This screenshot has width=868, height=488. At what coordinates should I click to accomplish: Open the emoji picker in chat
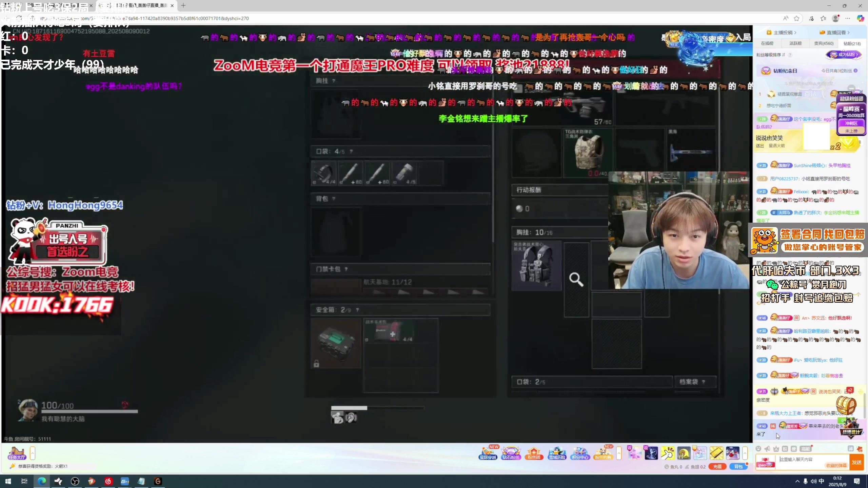click(758, 449)
